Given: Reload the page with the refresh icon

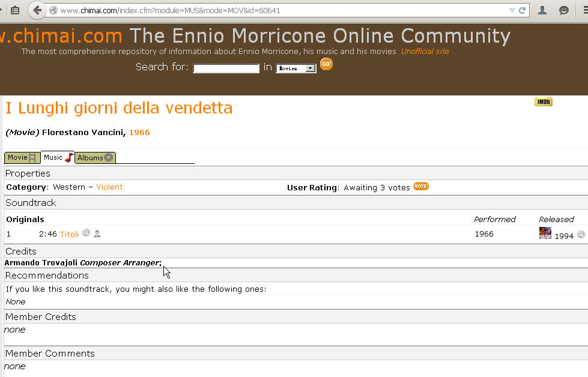Looking at the screenshot, I should (523, 10).
